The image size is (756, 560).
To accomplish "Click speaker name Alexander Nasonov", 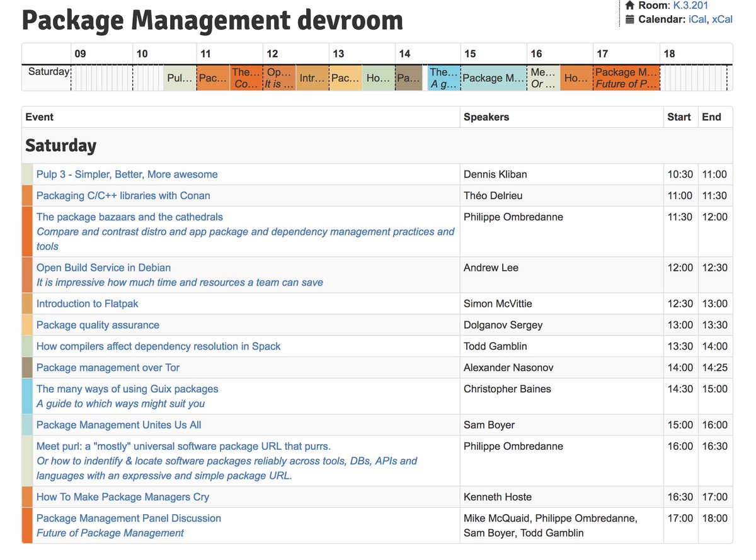I will pos(508,368).
